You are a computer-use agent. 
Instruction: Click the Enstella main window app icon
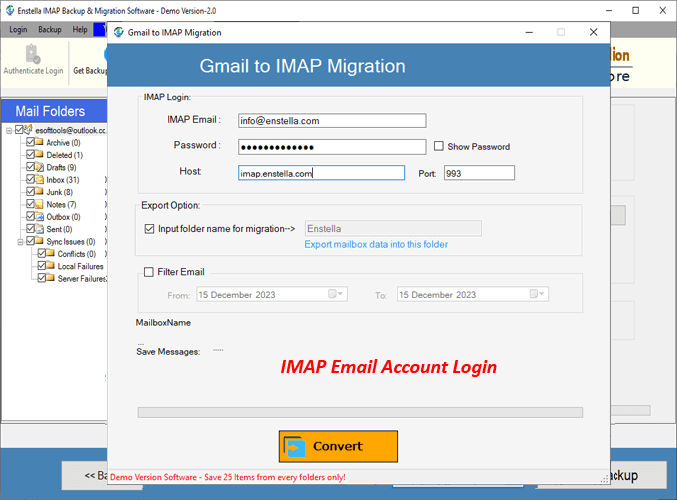[10, 10]
